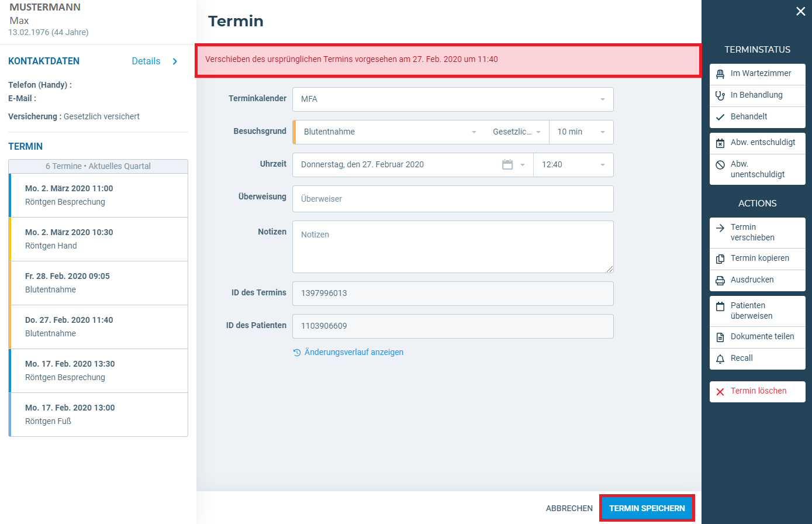
Task: Click into the Notizen text area
Action: coord(453,247)
